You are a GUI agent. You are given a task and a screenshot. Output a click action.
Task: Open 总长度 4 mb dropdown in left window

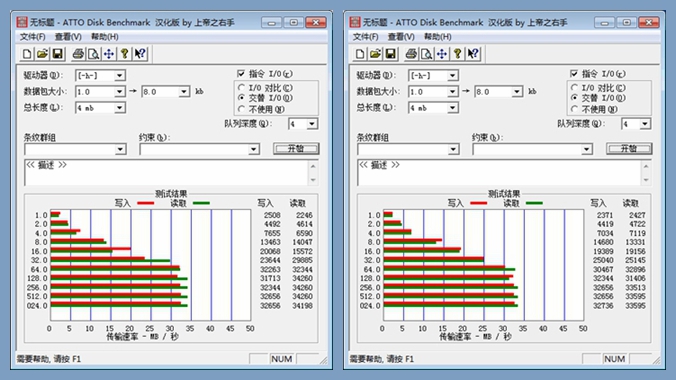click(x=119, y=108)
